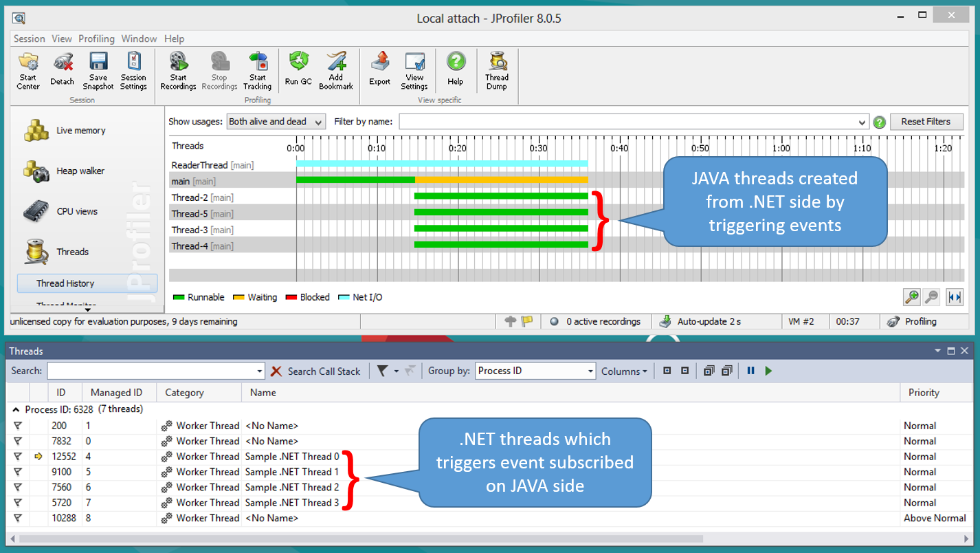Open the Window menu
Image resolution: width=980 pixels, height=553 pixels.
coord(139,39)
